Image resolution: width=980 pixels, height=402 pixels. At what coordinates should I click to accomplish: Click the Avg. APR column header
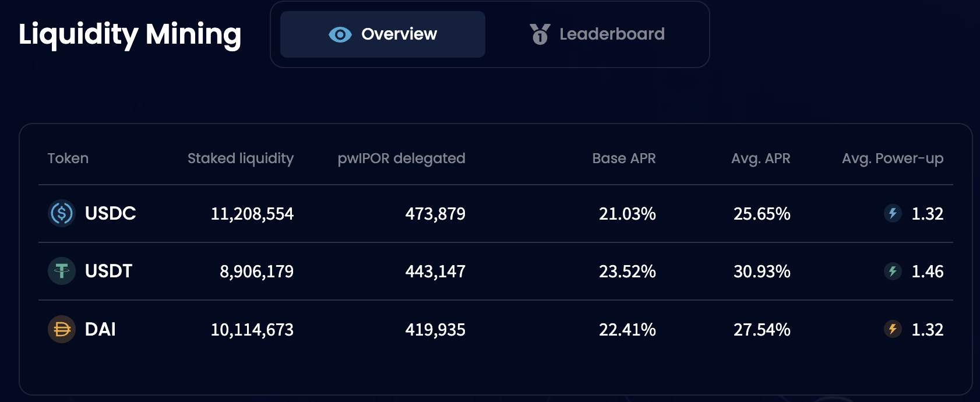point(761,158)
